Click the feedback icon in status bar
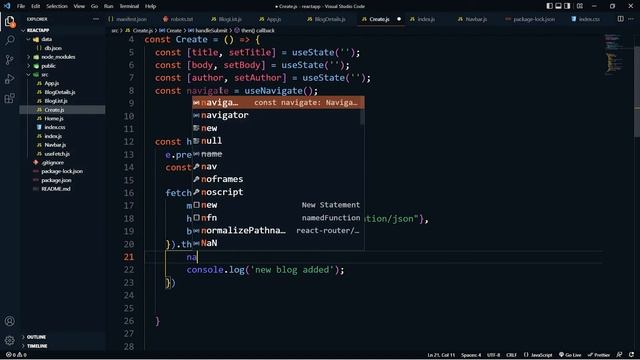The image size is (640, 360). tap(620, 355)
